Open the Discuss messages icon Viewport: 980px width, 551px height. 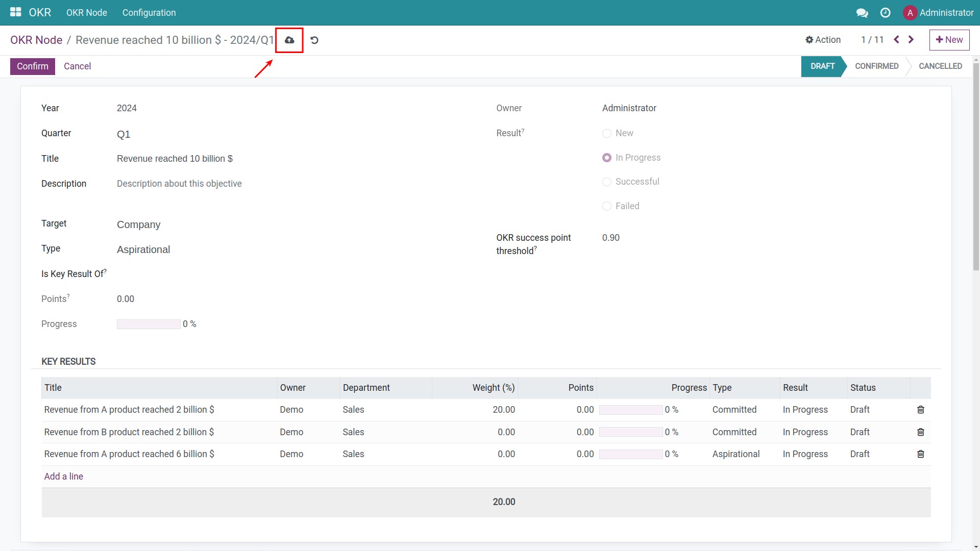(863, 13)
